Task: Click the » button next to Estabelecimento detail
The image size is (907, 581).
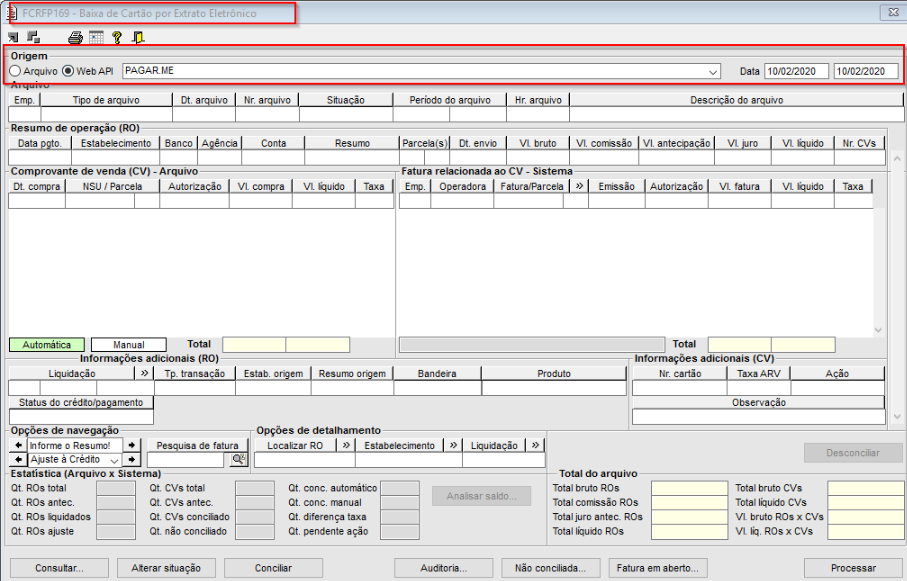Action: click(x=453, y=445)
